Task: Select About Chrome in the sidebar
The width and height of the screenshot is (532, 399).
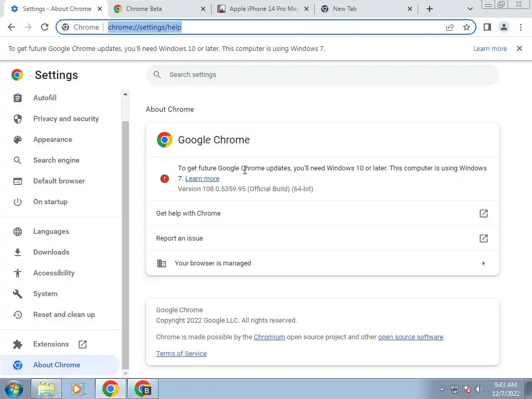Action: coord(60,365)
